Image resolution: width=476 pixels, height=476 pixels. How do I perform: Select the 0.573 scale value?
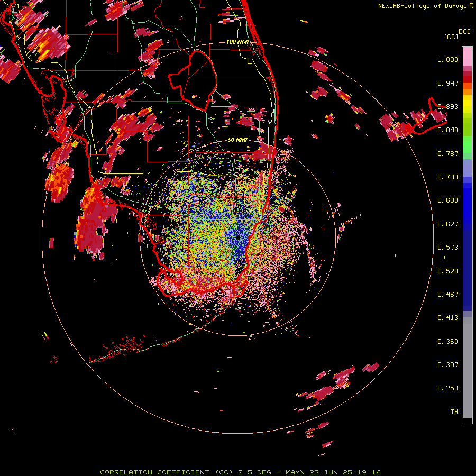[448, 248]
